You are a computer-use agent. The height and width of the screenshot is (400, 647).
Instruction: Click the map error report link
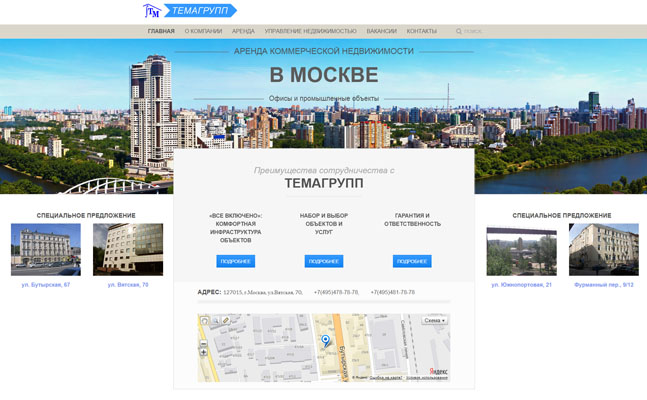(386, 378)
